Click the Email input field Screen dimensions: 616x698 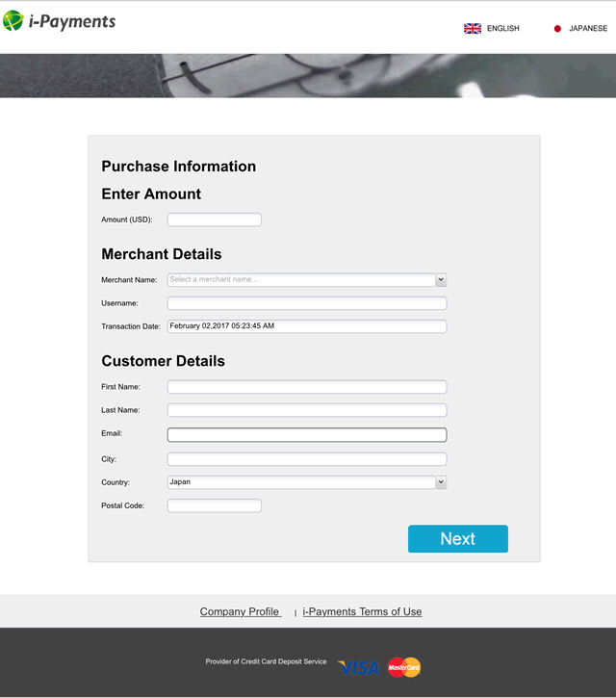point(307,435)
